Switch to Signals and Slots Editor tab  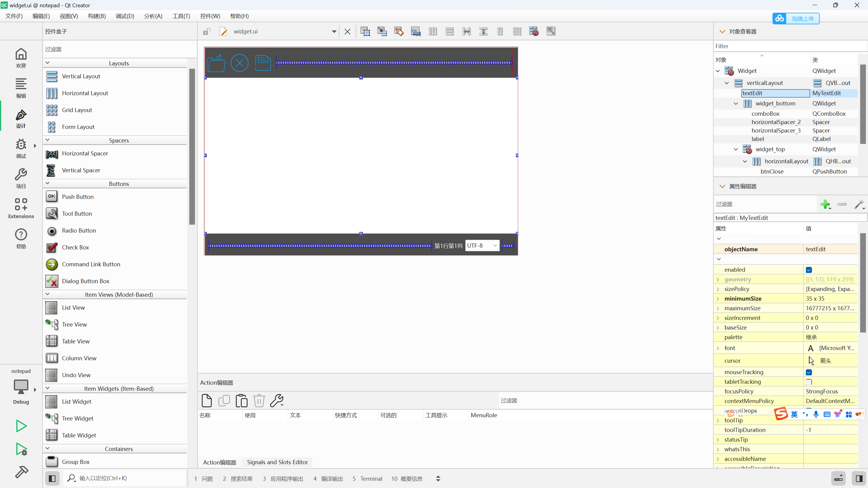click(x=277, y=462)
